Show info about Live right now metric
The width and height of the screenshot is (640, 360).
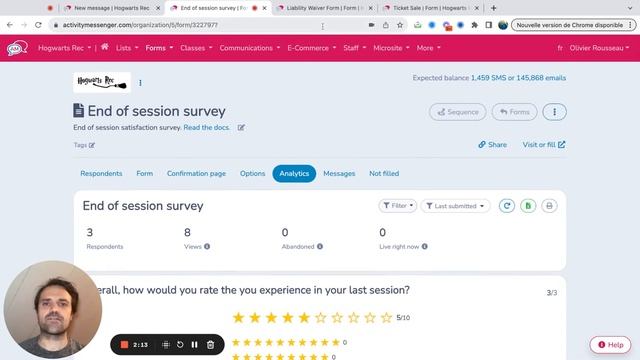(424, 247)
